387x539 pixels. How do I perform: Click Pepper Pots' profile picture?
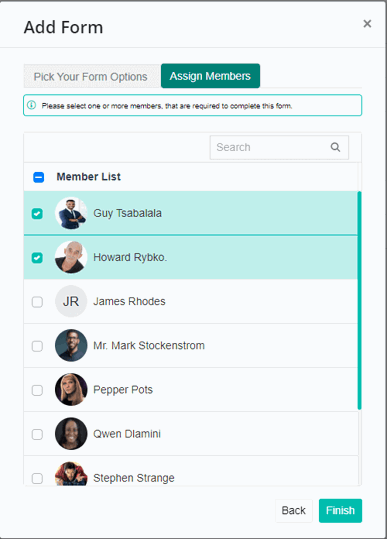71,389
